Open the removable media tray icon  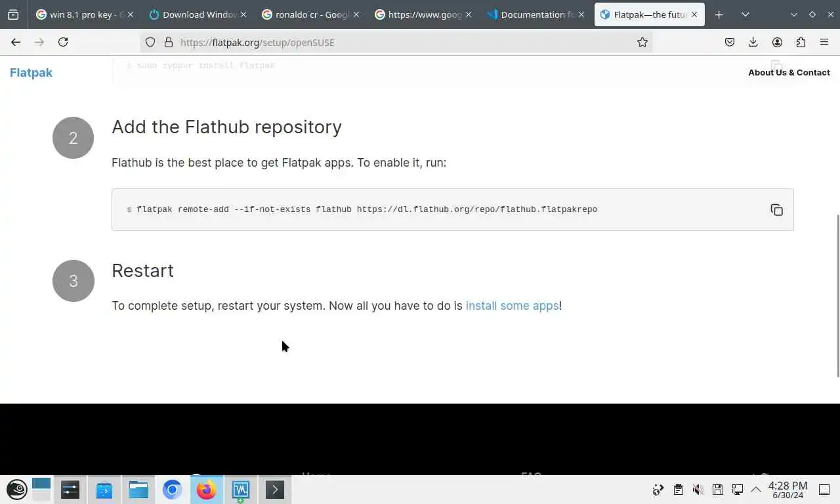click(x=718, y=490)
